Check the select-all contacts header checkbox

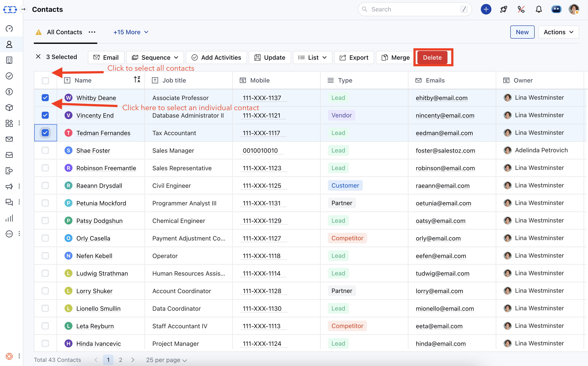[x=45, y=80]
